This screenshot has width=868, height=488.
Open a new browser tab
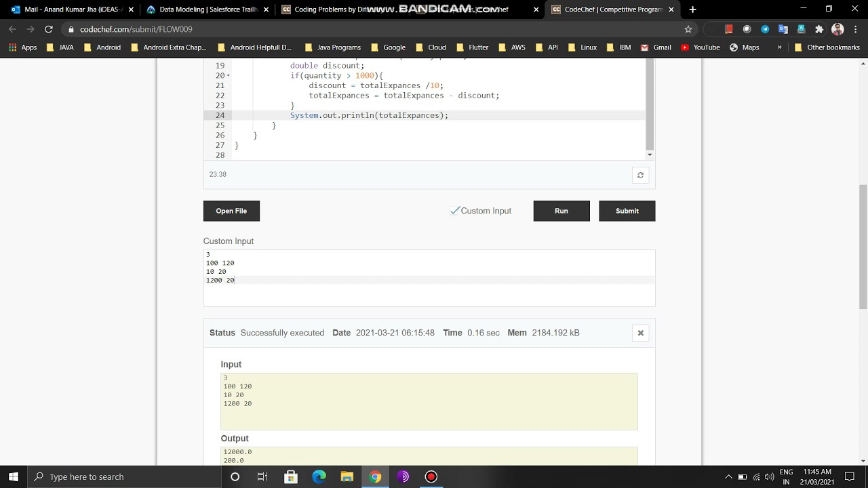[692, 9]
